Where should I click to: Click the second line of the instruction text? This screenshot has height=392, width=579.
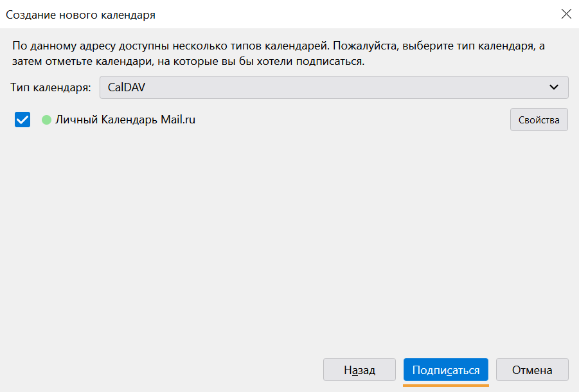(188, 61)
